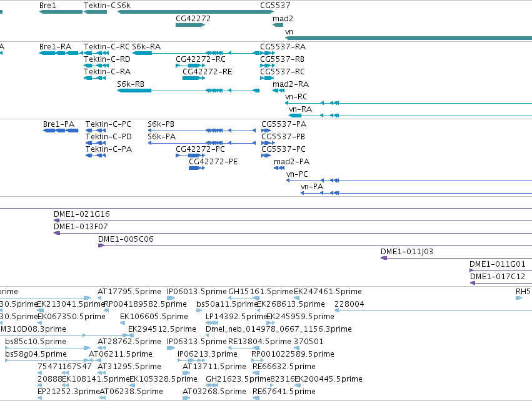Click EST EK200445.5prime
532x401 pixels.
tap(328, 379)
